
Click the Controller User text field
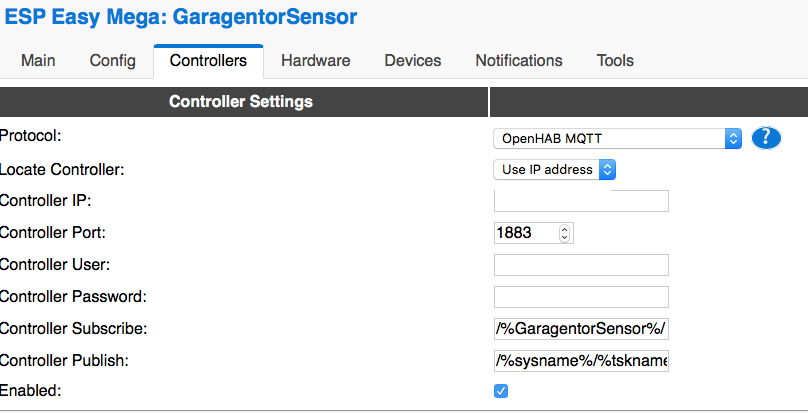point(581,265)
